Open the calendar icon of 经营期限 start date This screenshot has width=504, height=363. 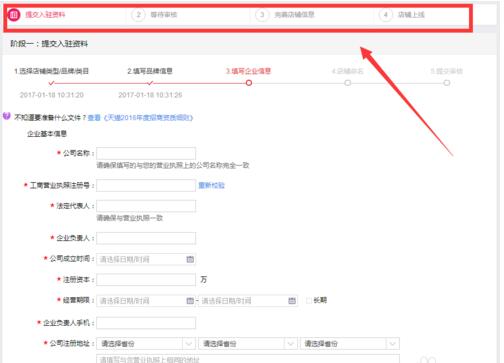[190, 301]
